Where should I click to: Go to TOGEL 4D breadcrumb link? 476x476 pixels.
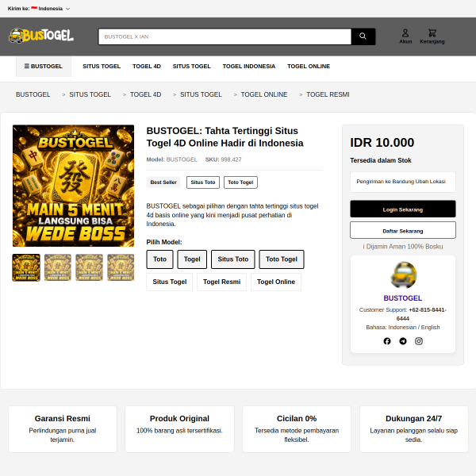pyautogui.click(x=145, y=94)
